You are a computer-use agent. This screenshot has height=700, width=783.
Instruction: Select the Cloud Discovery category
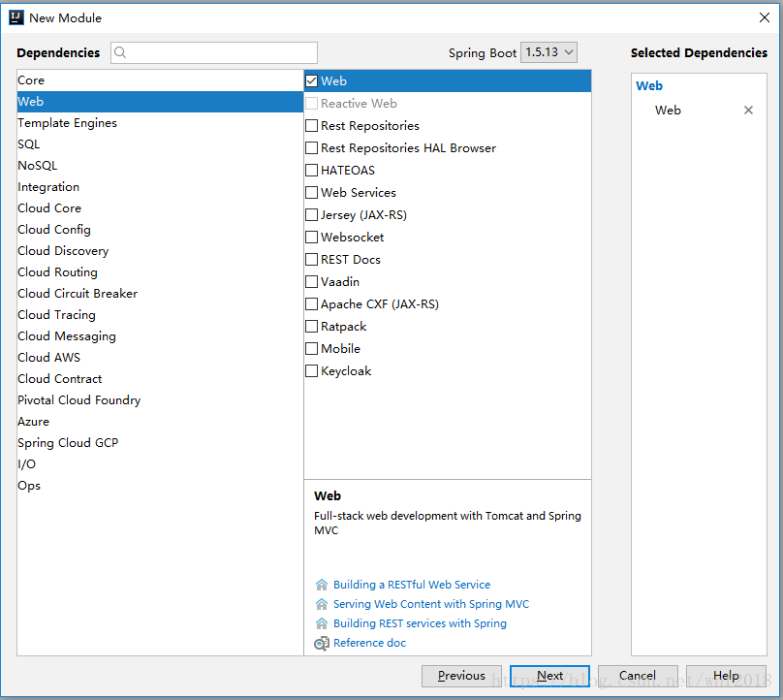pyautogui.click(x=160, y=251)
